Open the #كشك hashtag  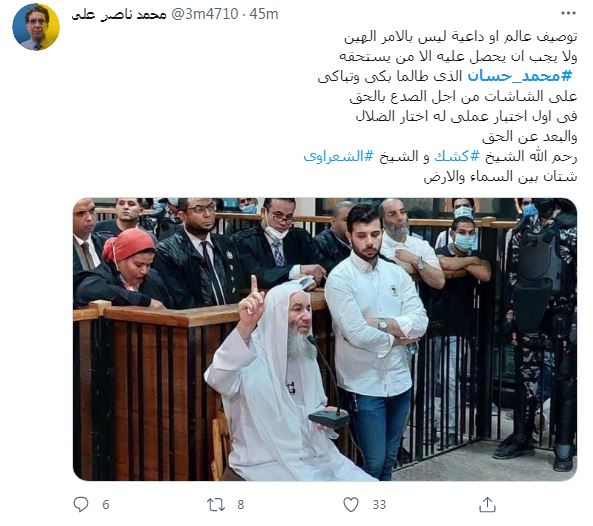tap(457, 156)
